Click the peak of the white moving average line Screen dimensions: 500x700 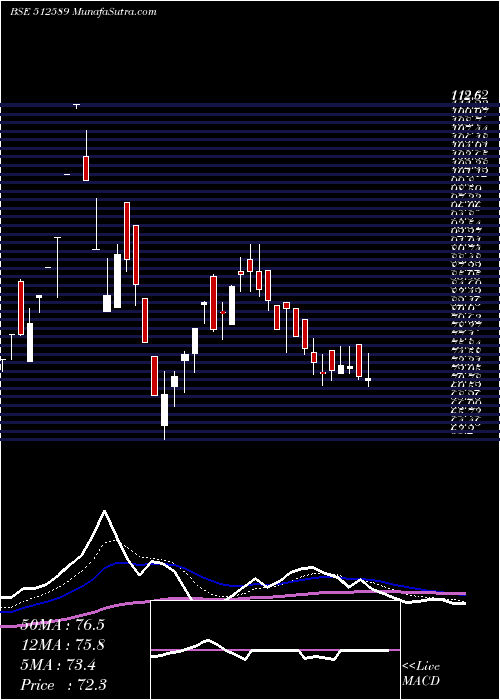[105, 511]
